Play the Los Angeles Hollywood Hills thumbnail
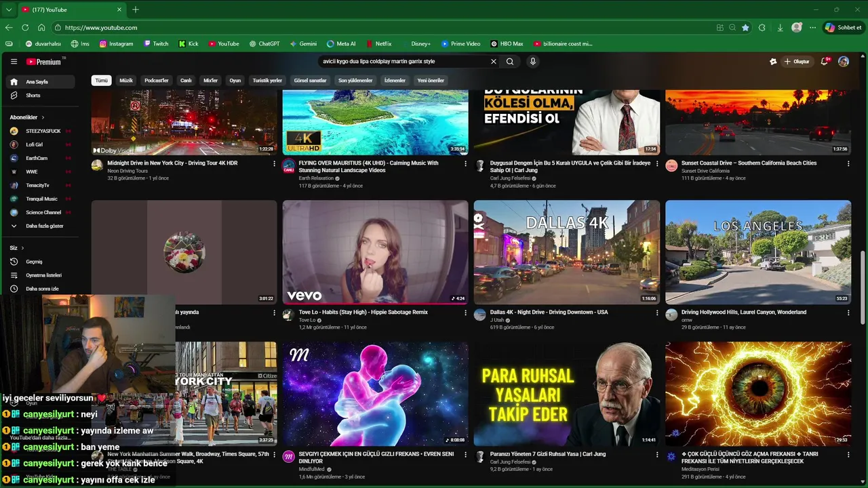This screenshot has height=488, width=868. [758, 252]
